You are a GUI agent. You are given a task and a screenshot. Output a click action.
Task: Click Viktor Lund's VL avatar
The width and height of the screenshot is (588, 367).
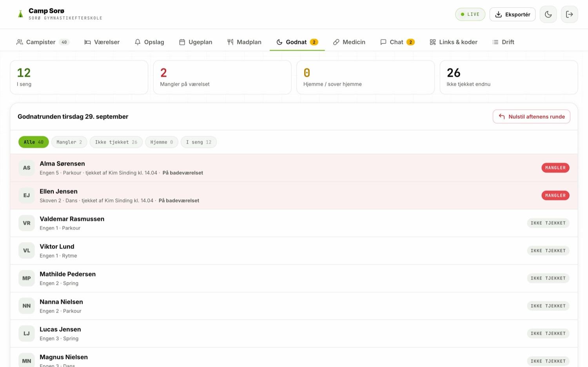26,251
